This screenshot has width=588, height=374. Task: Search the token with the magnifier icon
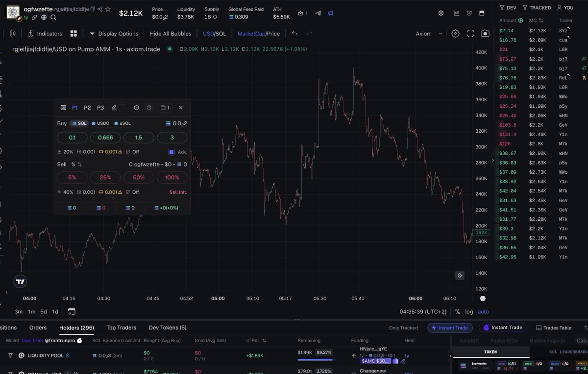click(x=53, y=17)
